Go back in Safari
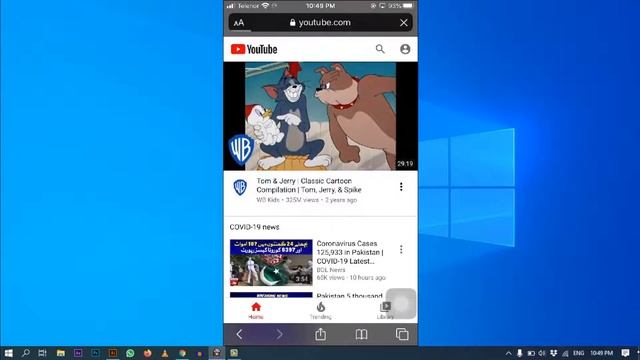The width and height of the screenshot is (640, 360). pos(239,335)
